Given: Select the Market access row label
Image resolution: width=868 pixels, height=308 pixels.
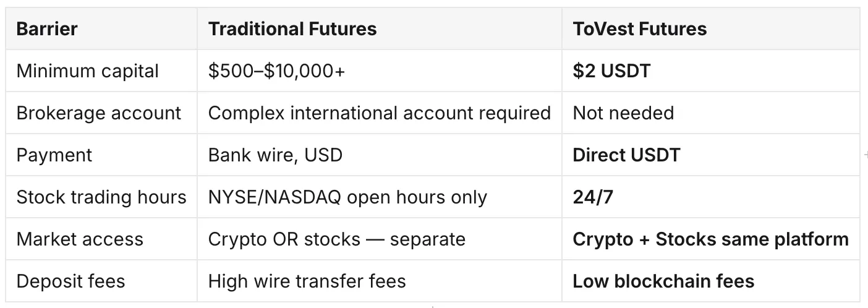Looking at the screenshot, I should 80,239.
